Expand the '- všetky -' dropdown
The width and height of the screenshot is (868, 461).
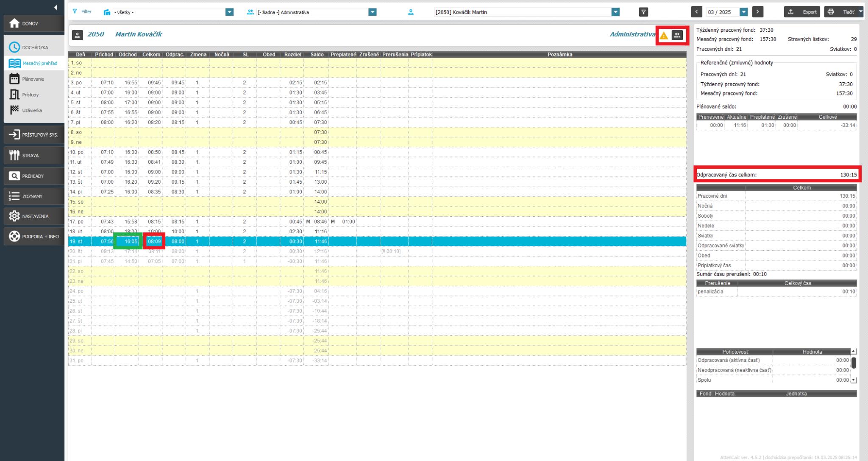coord(229,12)
